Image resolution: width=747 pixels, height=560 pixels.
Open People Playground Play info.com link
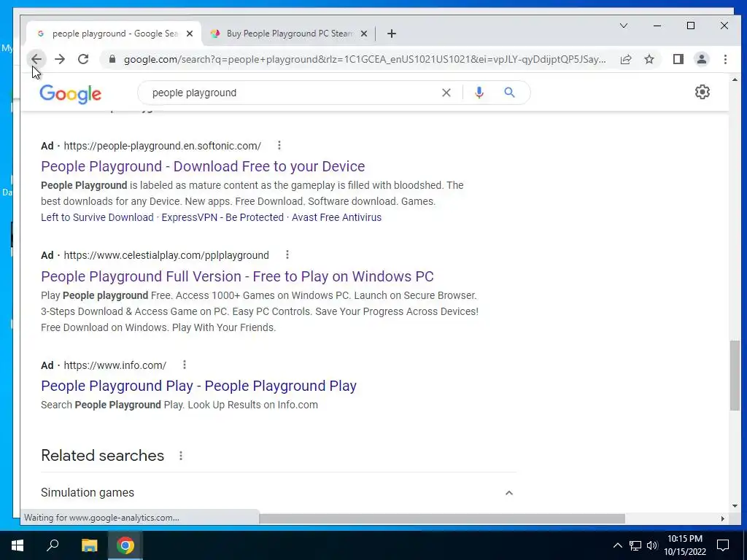tap(198, 386)
